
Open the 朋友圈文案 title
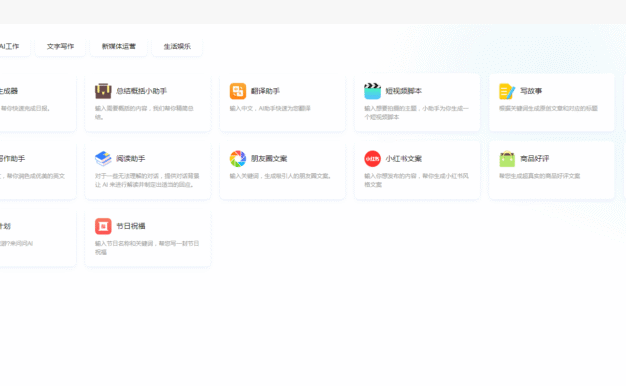pyautogui.click(x=269, y=158)
